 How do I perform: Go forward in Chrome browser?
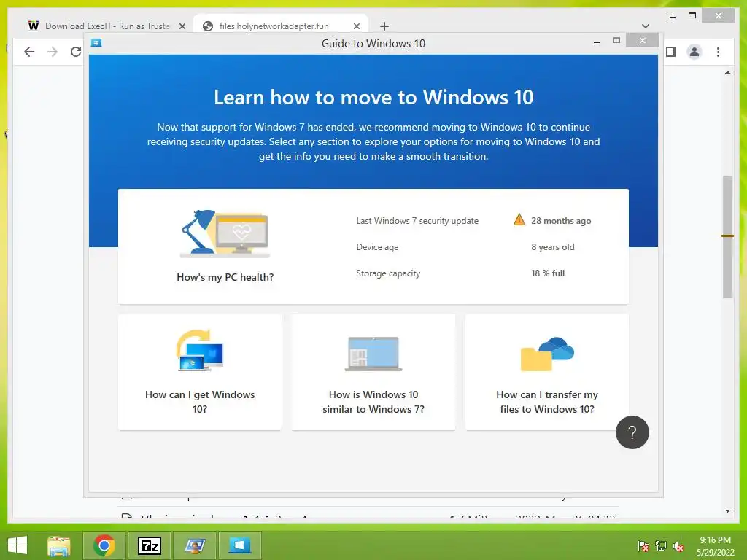tap(53, 52)
